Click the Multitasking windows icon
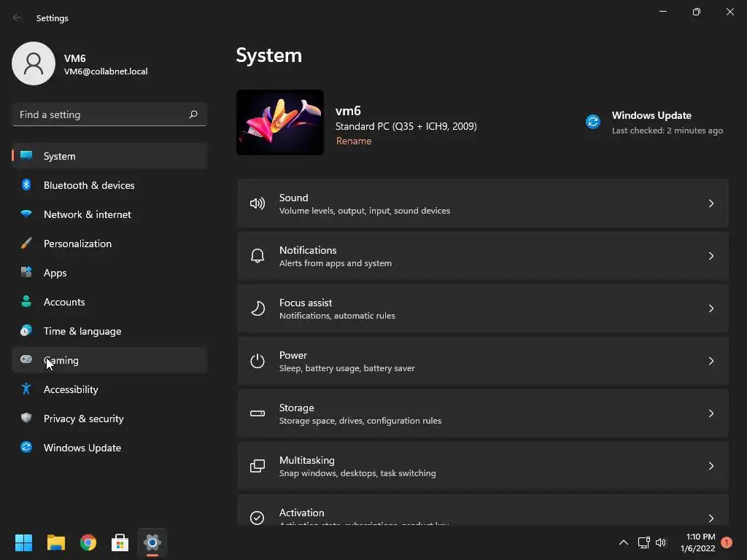 (x=258, y=466)
